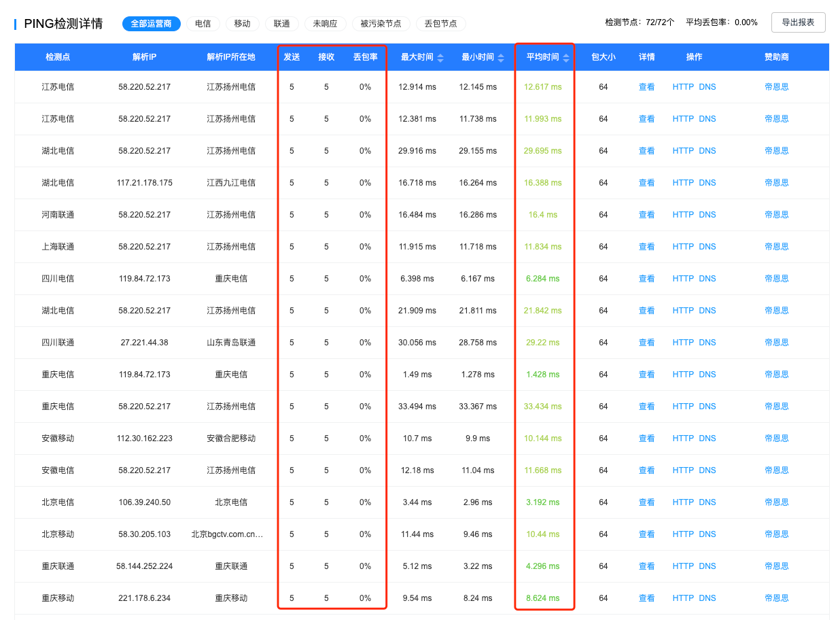The image size is (840, 620).
Task: Click DNS link in 北京电信 row
Action: tap(707, 502)
